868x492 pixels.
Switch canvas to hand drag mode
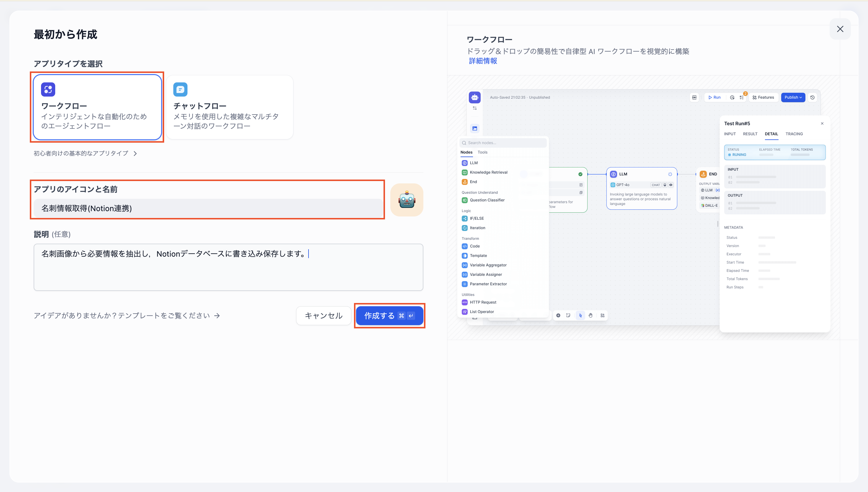591,315
